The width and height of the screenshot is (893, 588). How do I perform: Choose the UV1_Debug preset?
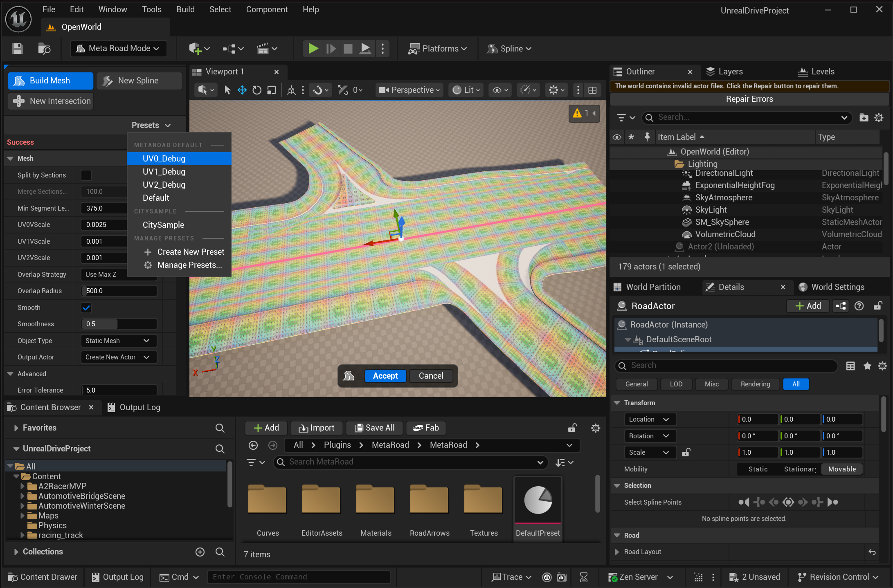tap(179, 172)
